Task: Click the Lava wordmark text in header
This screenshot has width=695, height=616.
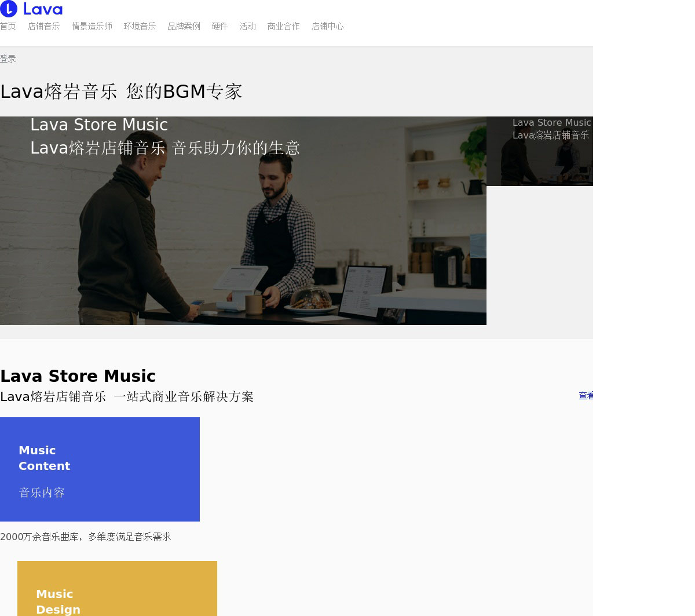Action: 43,9
